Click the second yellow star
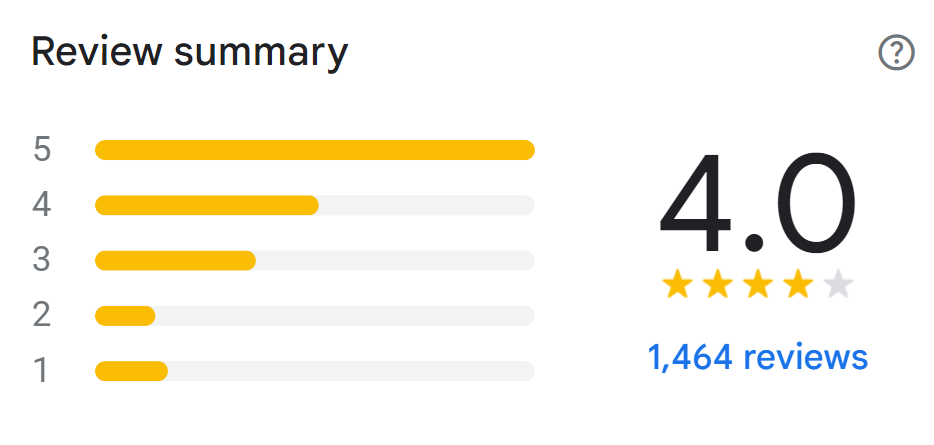The height and width of the screenshot is (445, 934). coord(717,286)
